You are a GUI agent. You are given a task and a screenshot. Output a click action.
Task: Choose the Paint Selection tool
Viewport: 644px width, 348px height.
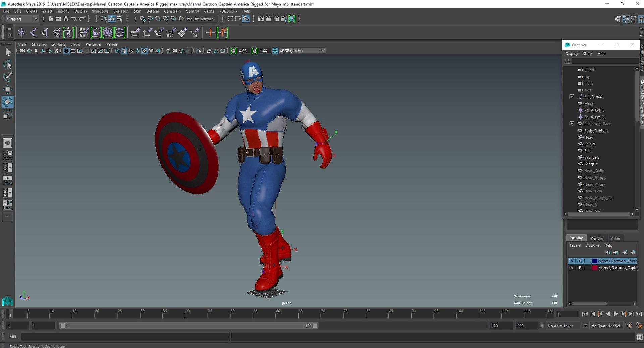[x=7, y=77]
